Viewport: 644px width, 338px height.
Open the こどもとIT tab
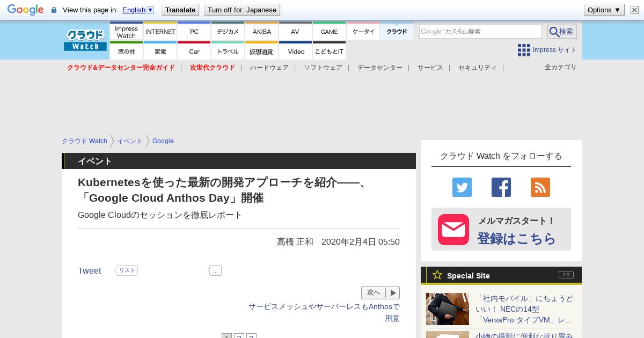(329, 51)
